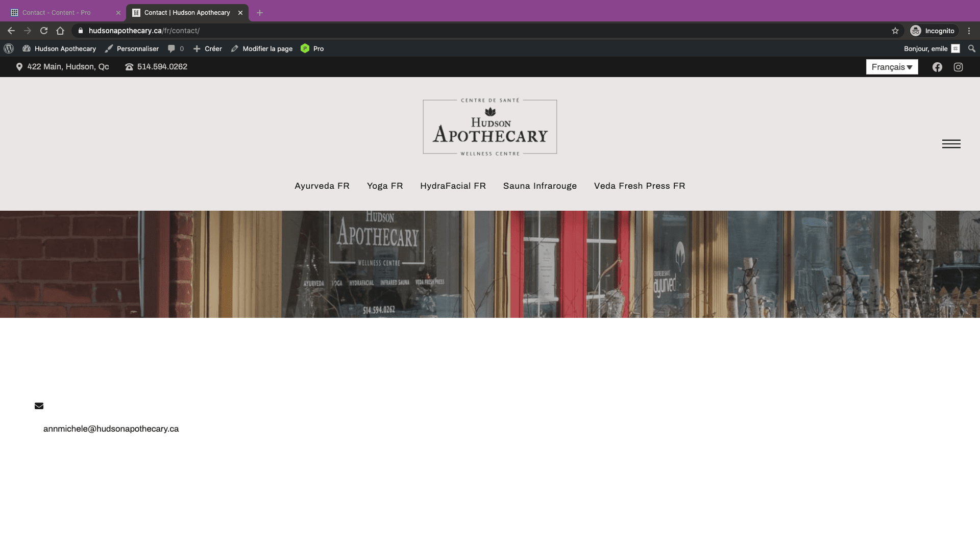This screenshot has height=551, width=980.
Task: Open Bonjour, emile account menu
Action: coord(932,48)
